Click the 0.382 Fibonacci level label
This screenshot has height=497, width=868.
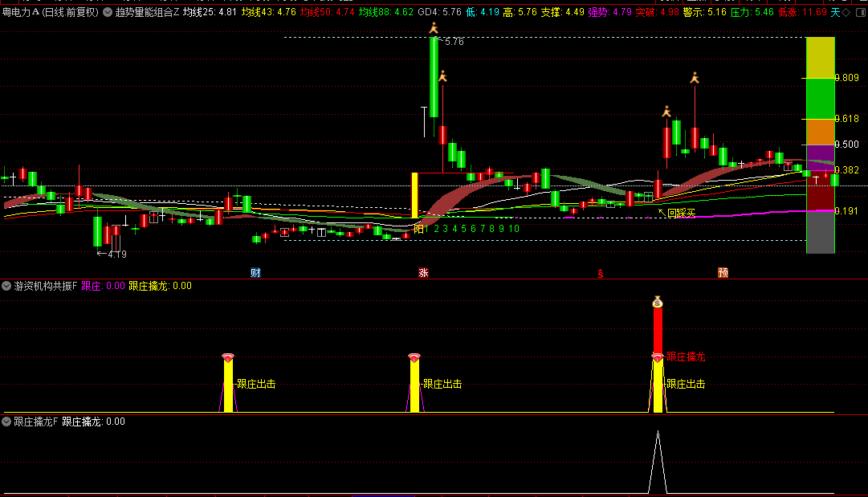pos(847,170)
